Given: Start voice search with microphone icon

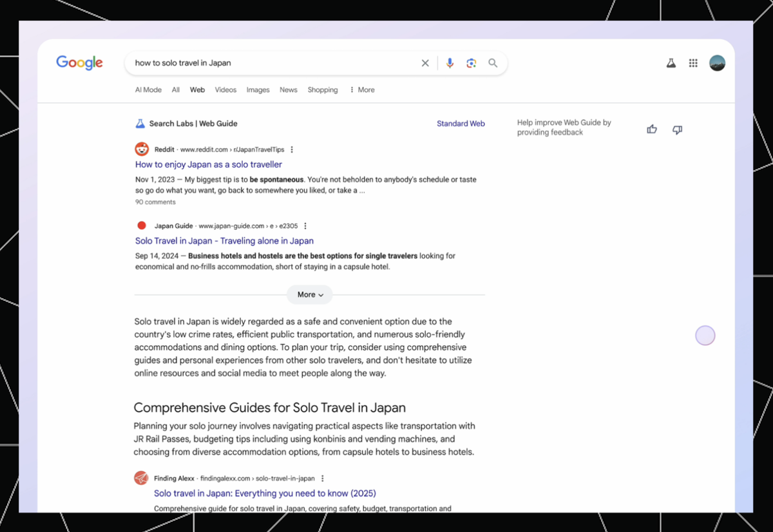Looking at the screenshot, I should pyautogui.click(x=450, y=63).
